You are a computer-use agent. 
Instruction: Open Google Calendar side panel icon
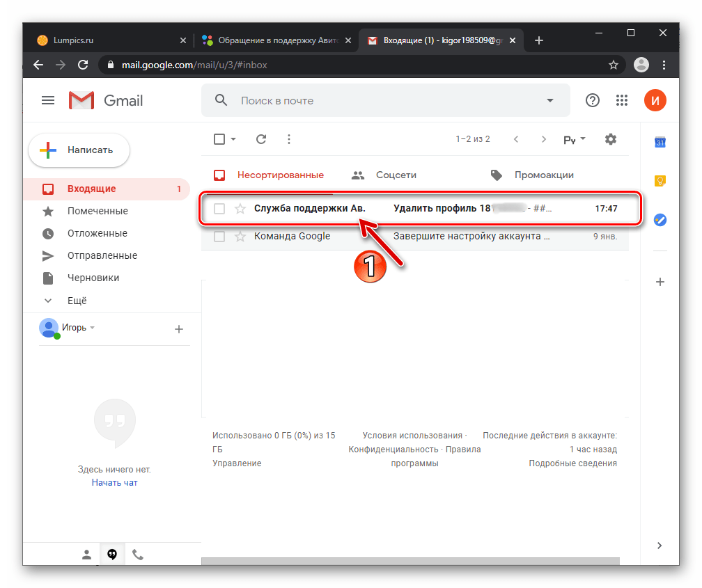click(x=660, y=142)
